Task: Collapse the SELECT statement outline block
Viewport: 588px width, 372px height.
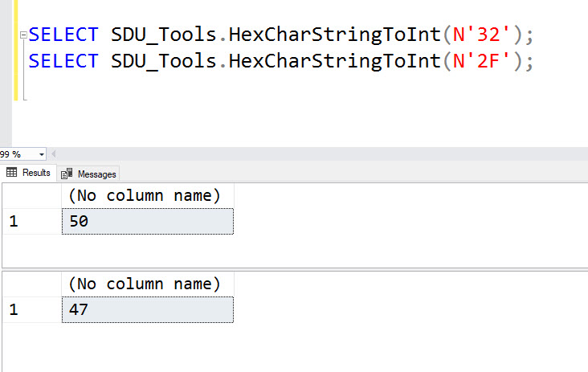Action: (23, 35)
